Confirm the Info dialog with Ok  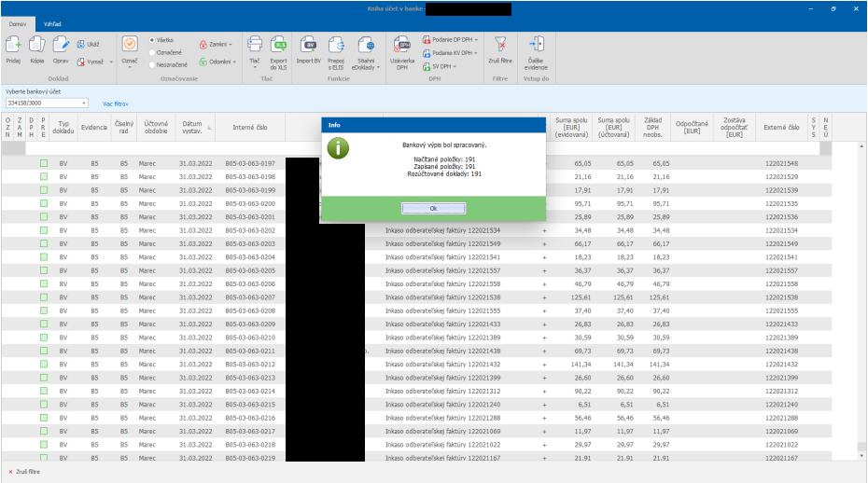click(x=433, y=209)
